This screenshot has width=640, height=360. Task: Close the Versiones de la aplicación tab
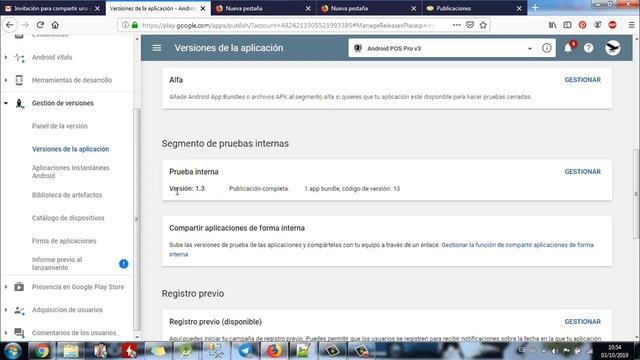click(x=203, y=8)
